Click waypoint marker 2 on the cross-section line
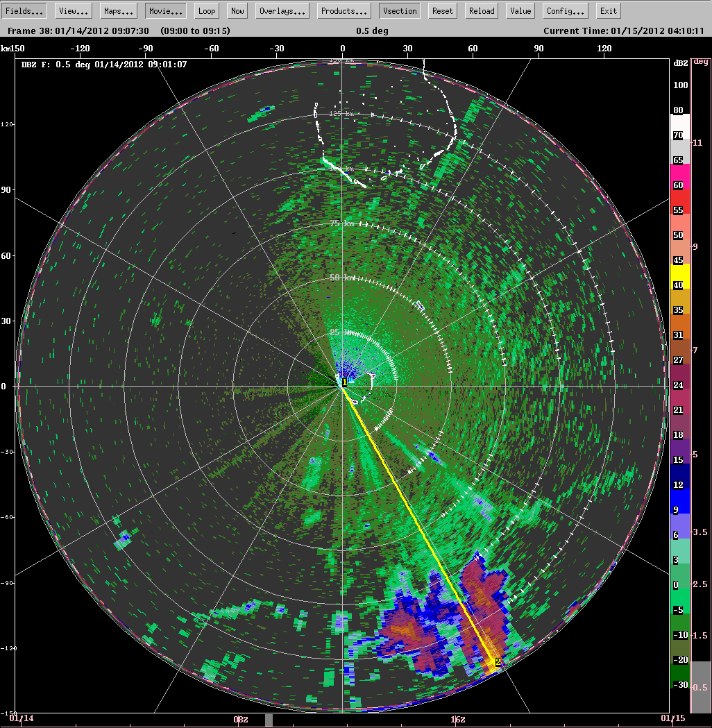The width and height of the screenshot is (712, 728). [497, 663]
